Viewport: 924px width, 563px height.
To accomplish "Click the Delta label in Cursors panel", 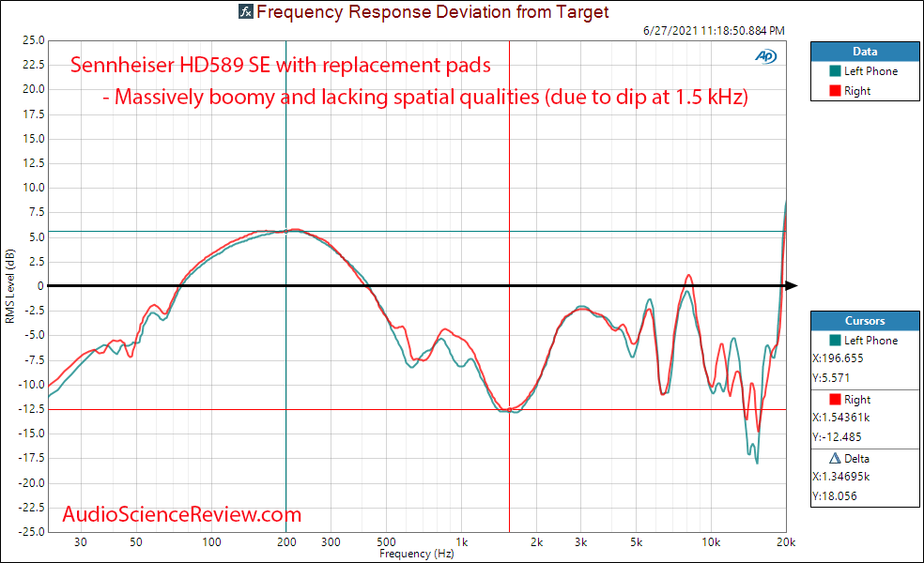I will (x=856, y=459).
